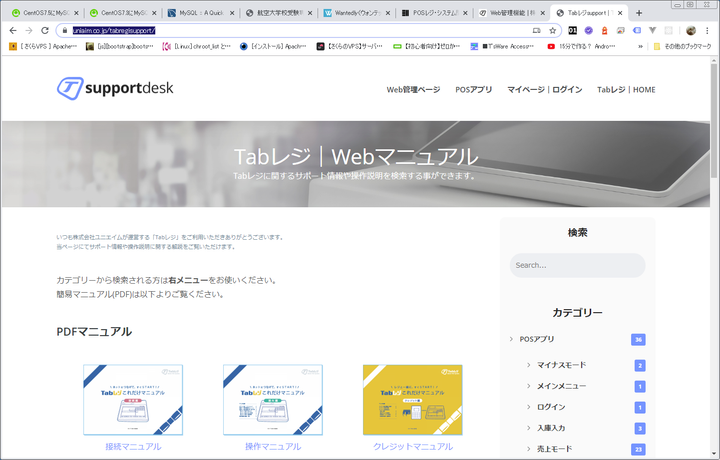Click the yellow クレジットマニュアル thumbnail
The image size is (720, 460).
coord(413,399)
